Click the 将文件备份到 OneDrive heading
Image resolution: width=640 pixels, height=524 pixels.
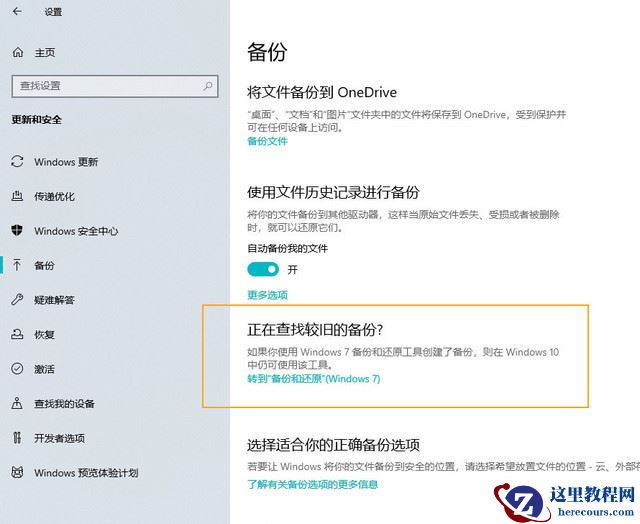[322, 93]
